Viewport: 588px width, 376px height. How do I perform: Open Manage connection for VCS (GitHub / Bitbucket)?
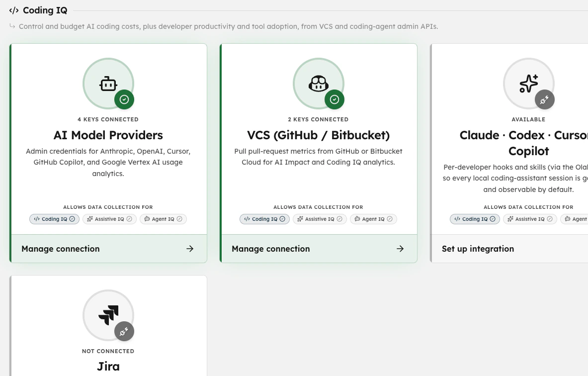point(320,249)
